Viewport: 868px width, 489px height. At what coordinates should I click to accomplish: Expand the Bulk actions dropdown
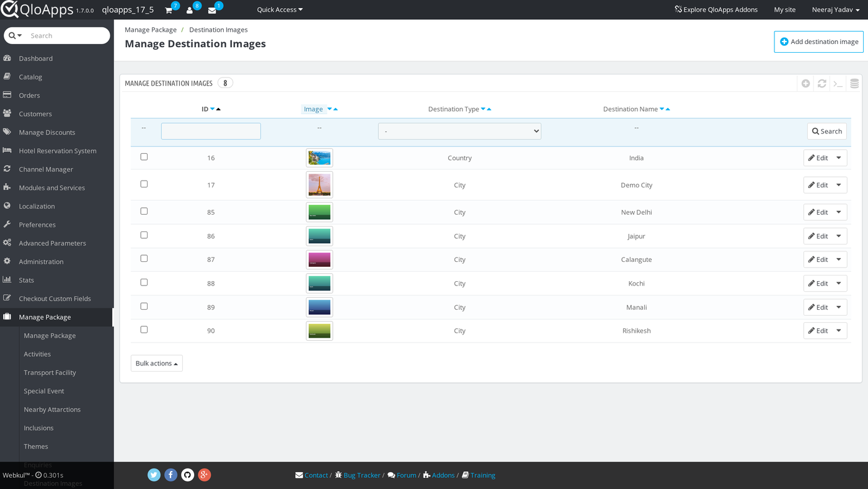click(x=157, y=363)
